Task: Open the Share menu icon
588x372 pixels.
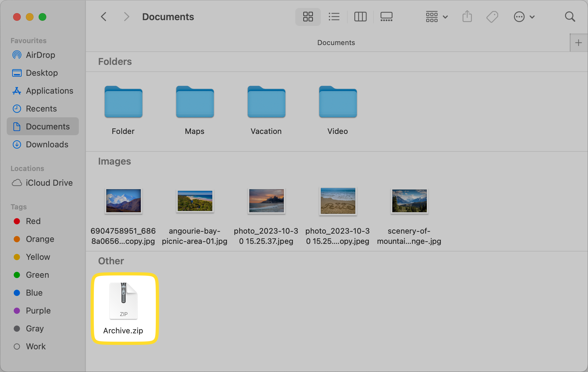Action: tap(467, 17)
